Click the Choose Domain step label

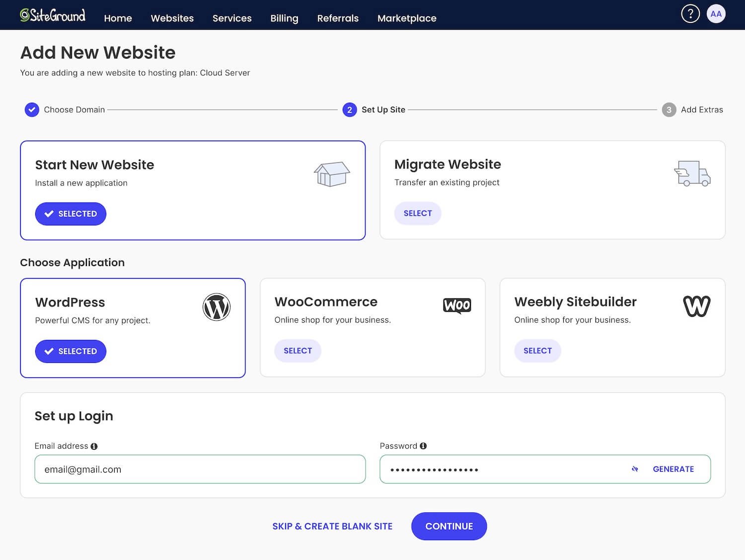tap(74, 110)
